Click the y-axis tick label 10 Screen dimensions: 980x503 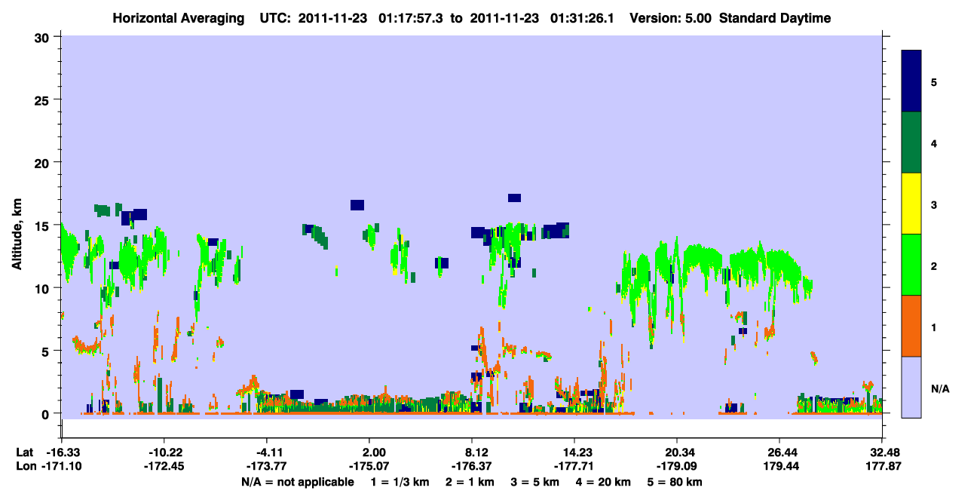pos(44,288)
